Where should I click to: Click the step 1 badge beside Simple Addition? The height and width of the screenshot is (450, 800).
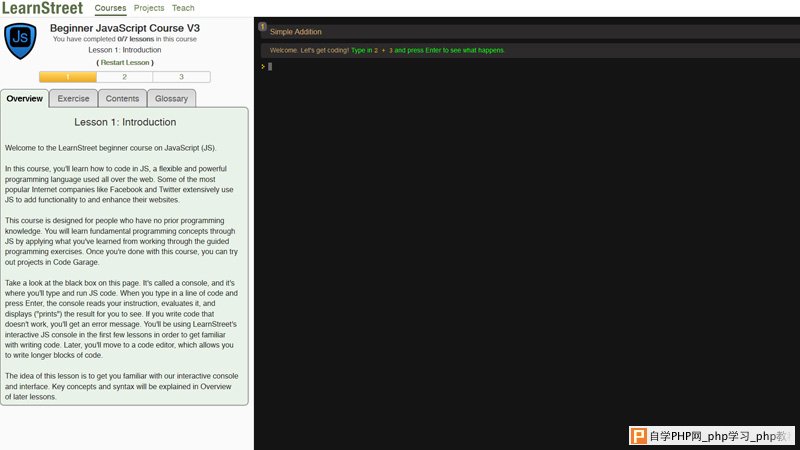[x=263, y=27]
